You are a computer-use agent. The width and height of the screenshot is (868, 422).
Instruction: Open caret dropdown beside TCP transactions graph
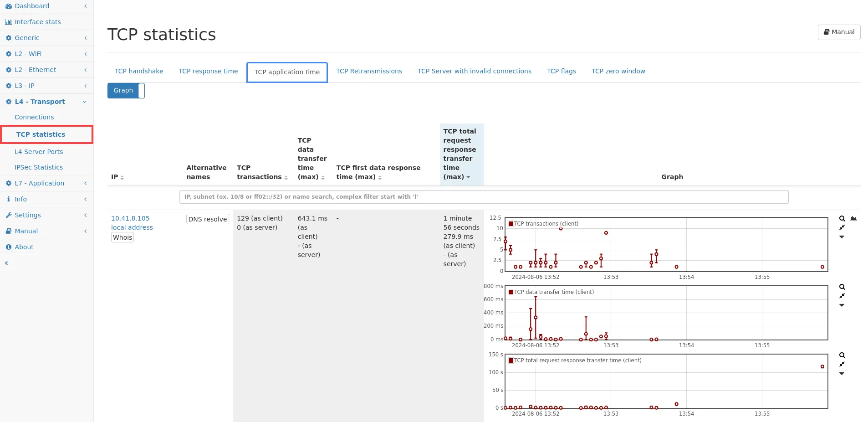(842, 237)
